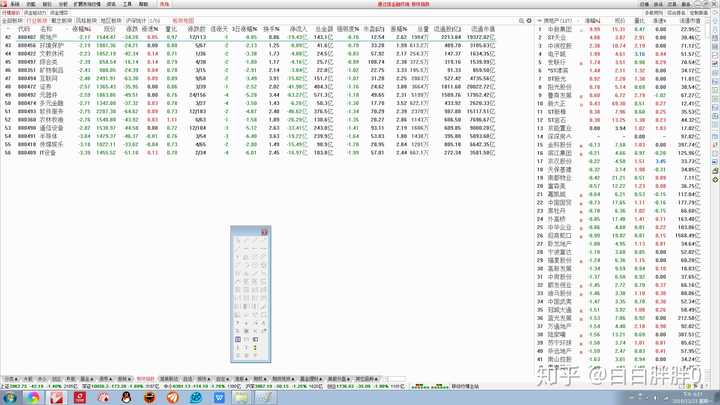
Task: Expand 基金▲ bottom tab menu
Action: (86, 379)
